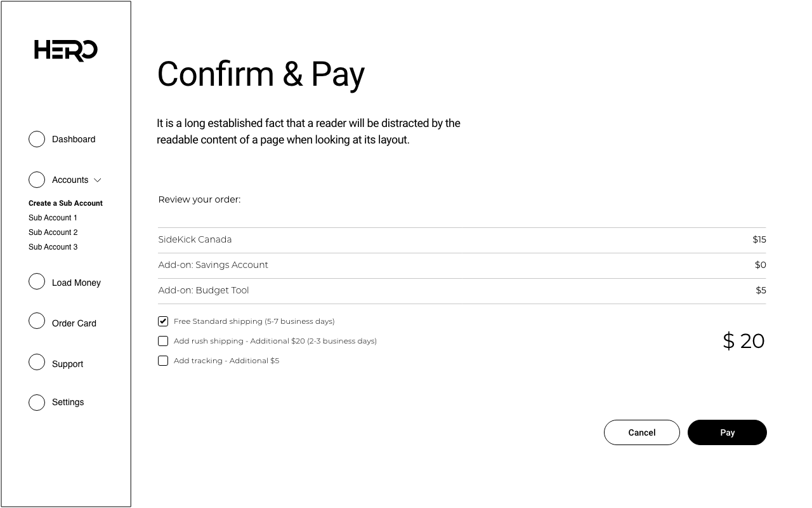The image size is (812, 508).
Task: Go to the Dashboard menu item
Action: 74,139
